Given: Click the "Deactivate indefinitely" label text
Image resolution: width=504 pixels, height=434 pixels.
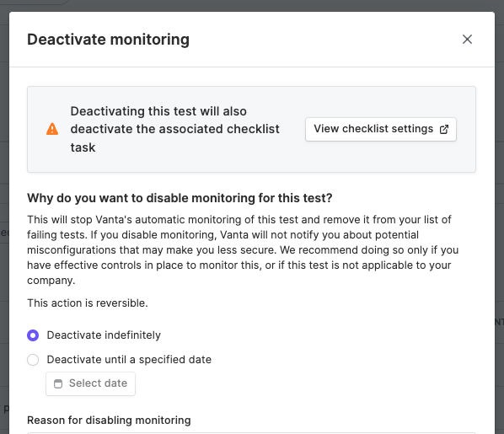Looking at the screenshot, I should tap(104, 335).
